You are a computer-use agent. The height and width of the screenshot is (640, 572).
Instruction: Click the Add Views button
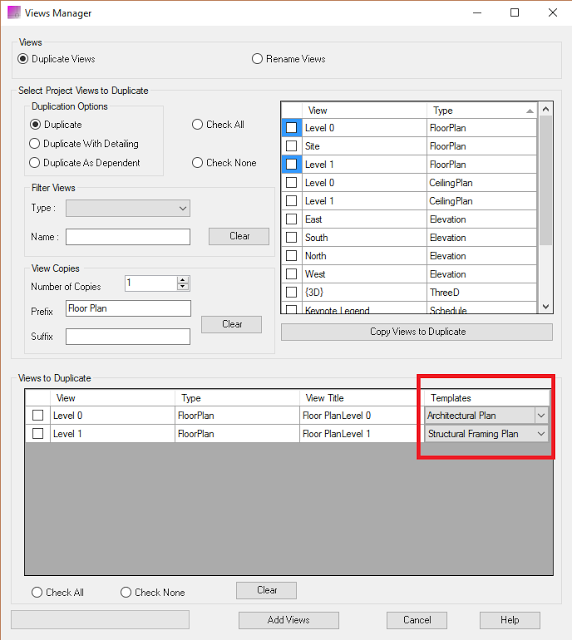[x=289, y=620]
